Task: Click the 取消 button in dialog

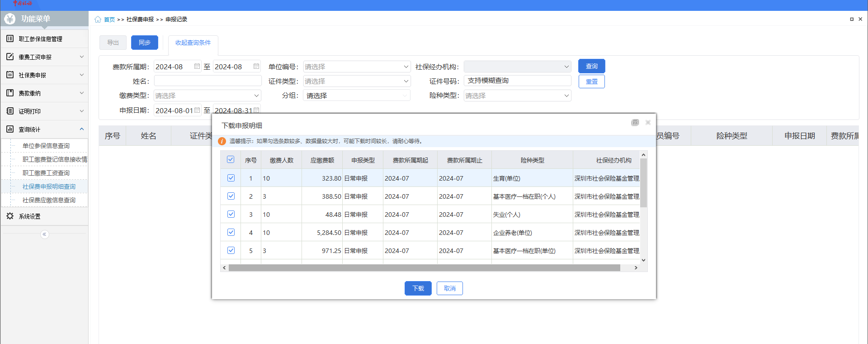Action: click(449, 288)
